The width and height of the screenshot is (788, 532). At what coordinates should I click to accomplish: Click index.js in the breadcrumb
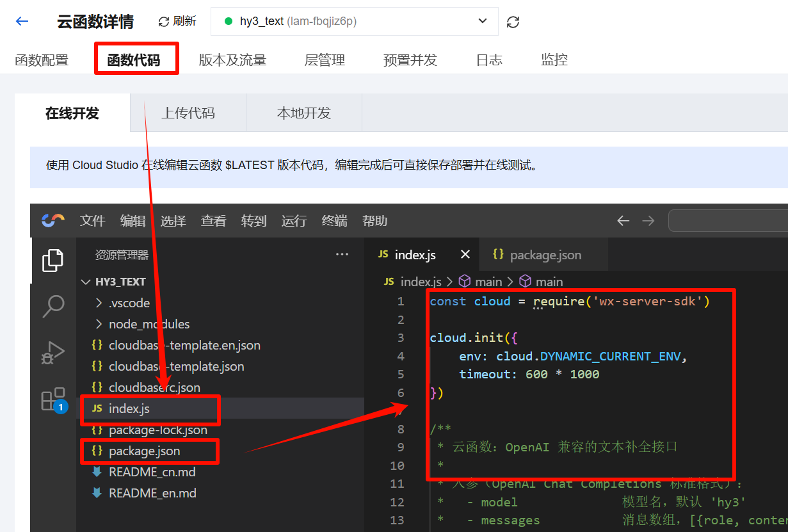click(421, 282)
